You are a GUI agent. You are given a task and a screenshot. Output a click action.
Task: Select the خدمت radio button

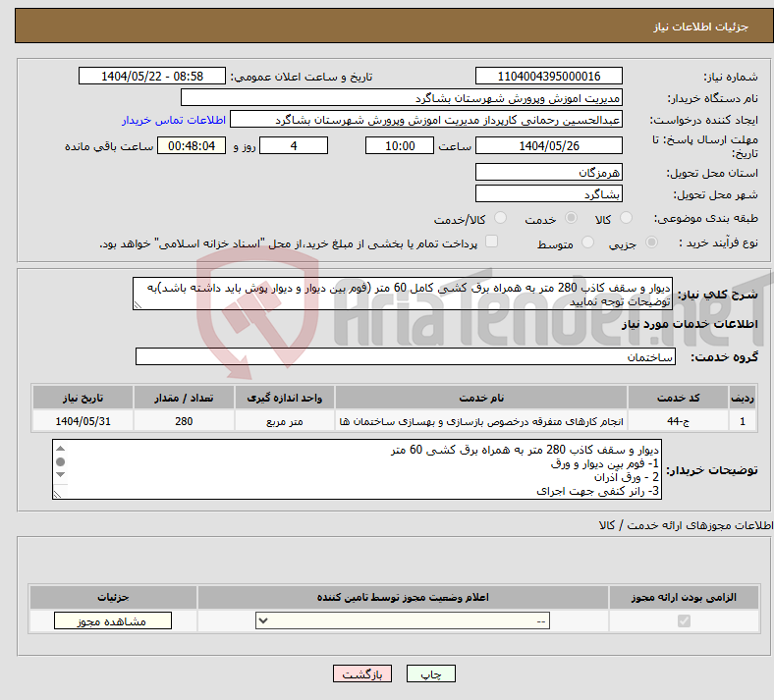point(571,218)
